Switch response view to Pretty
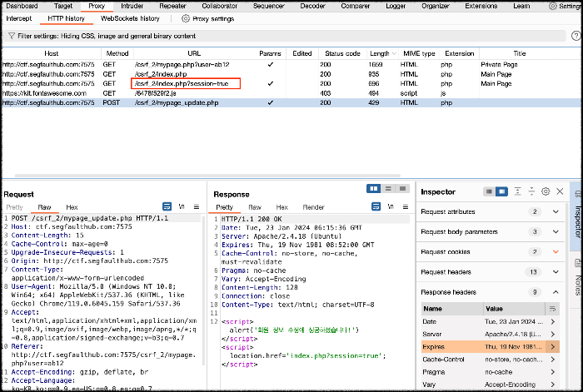The width and height of the screenshot is (583, 392). (224, 207)
